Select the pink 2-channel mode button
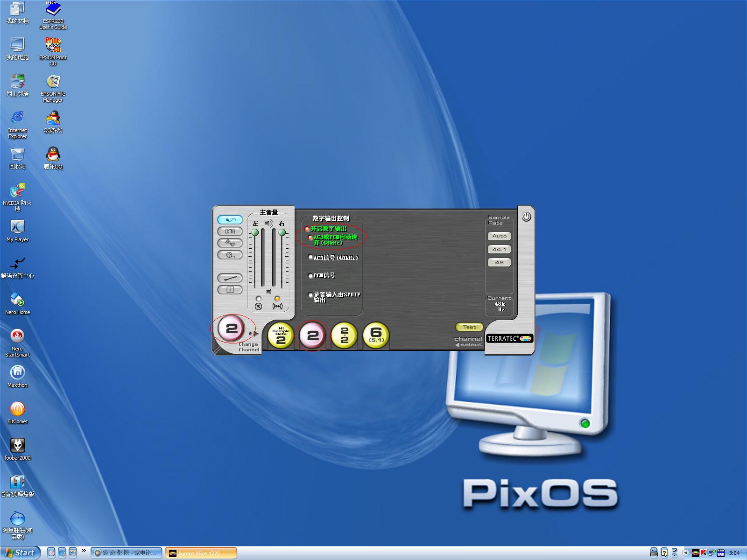Image resolution: width=747 pixels, height=560 pixels. [x=312, y=336]
